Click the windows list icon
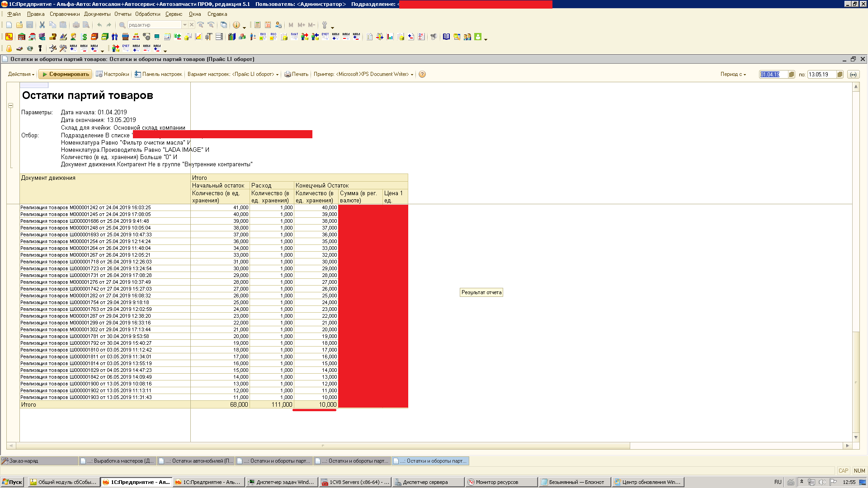This screenshot has height=488, width=868. 223,25
